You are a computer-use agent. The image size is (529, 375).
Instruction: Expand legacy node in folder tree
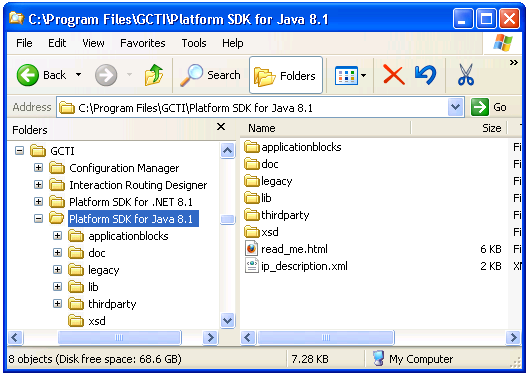[x=57, y=269]
